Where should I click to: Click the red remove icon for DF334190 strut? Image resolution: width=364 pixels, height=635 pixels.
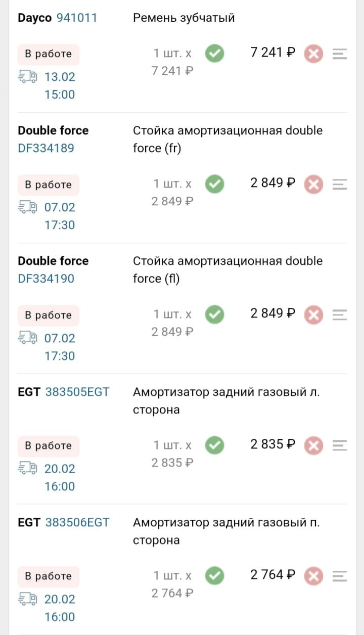pyautogui.click(x=313, y=314)
